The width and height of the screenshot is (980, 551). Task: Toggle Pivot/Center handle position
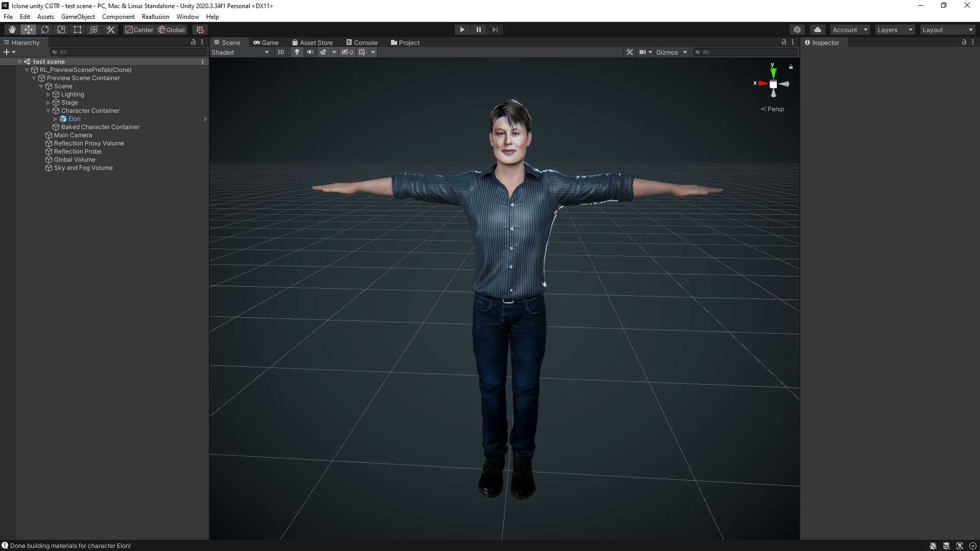pos(139,30)
